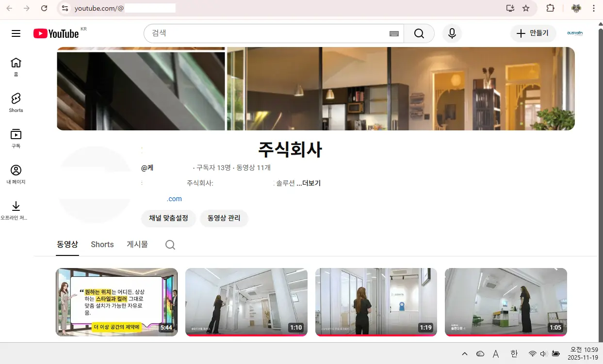Play the 5:44 video thumbnail
Screen dimensions: 603x364
pos(116,302)
